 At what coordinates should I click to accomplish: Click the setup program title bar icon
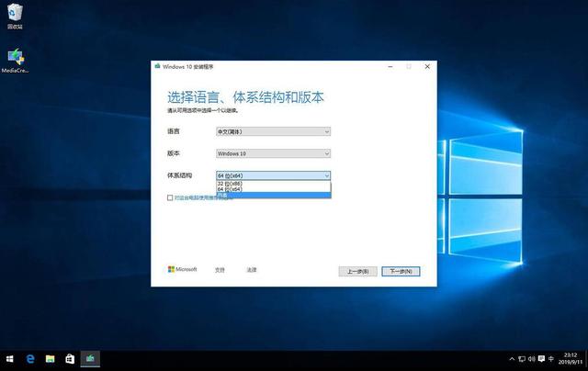(158, 66)
